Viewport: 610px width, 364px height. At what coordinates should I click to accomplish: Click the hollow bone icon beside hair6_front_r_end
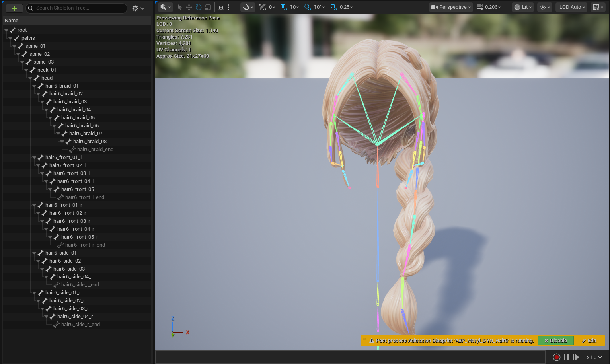coord(60,245)
